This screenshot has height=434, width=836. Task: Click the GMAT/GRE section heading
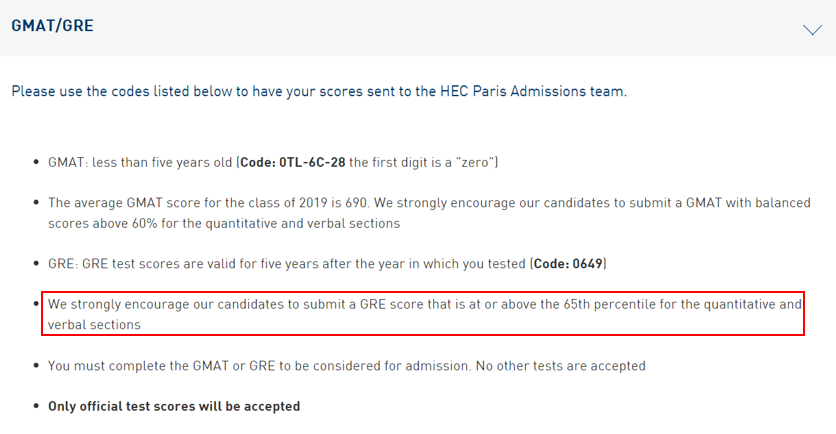(x=52, y=26)
